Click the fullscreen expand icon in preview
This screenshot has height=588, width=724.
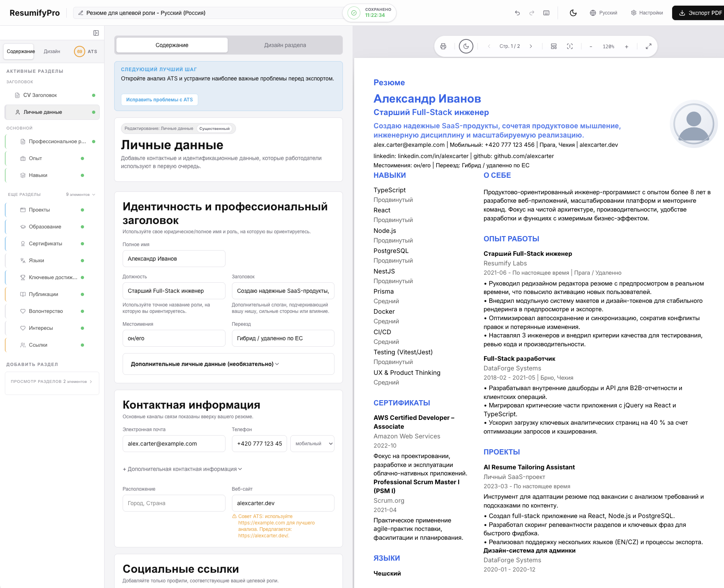point(649,46)
